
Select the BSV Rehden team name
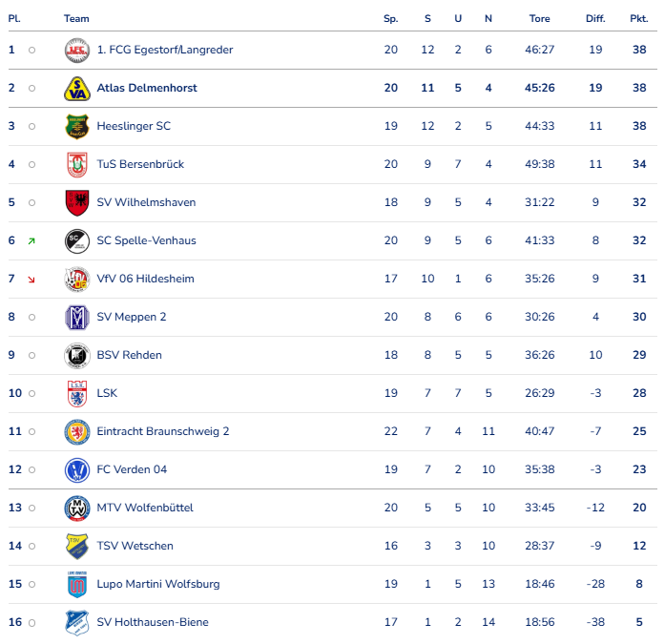click(129, 355)
